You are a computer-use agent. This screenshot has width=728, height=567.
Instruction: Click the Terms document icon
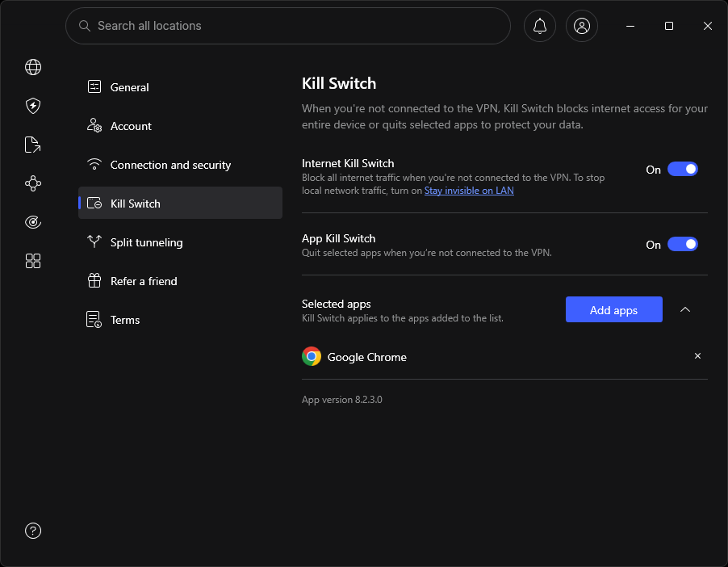tap(94, 319)
